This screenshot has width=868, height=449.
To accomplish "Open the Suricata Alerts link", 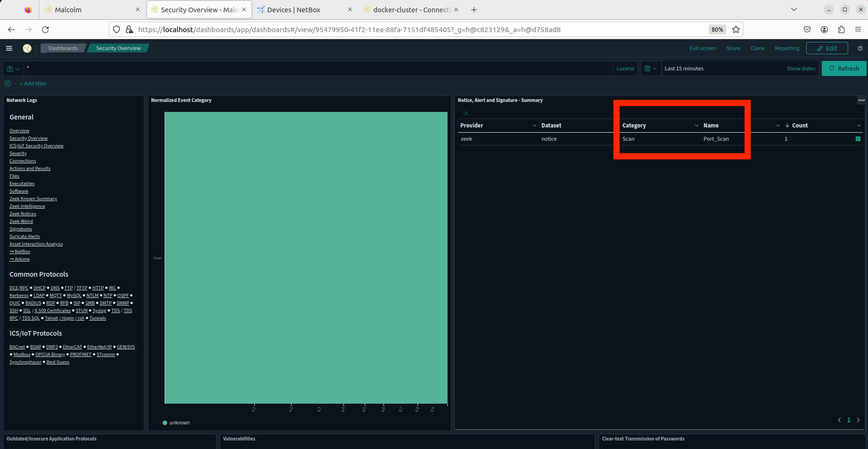I will [25, 237].
